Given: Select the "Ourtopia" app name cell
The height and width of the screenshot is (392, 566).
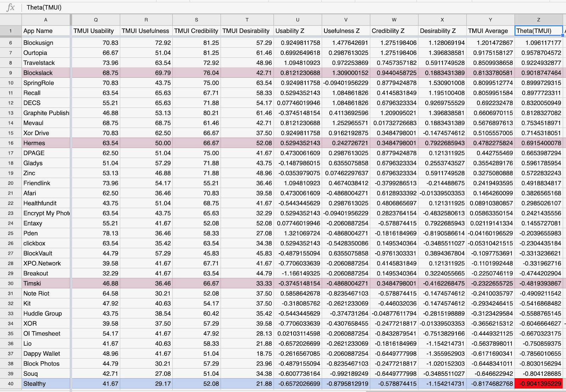Looking at the screenshot, I should [46, 53].
